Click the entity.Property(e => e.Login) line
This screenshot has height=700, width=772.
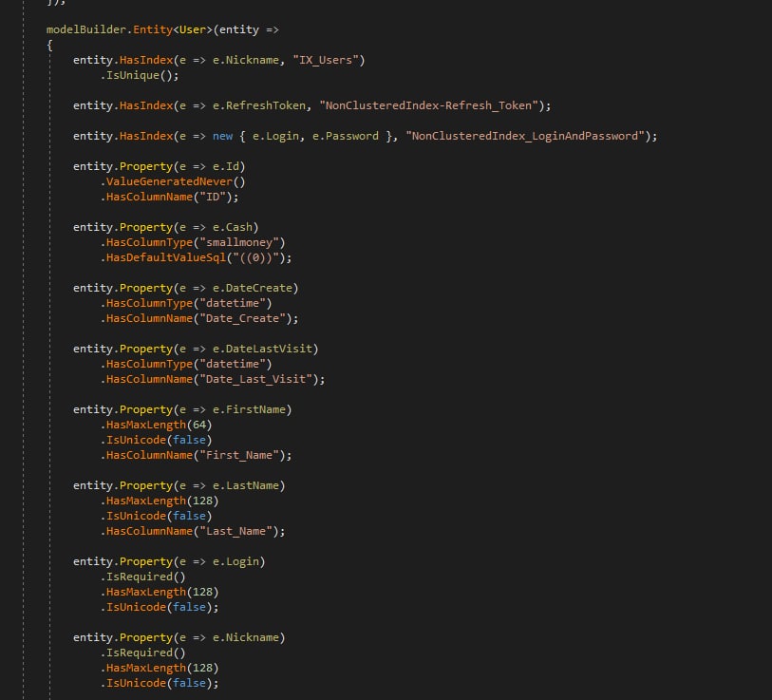169,561
